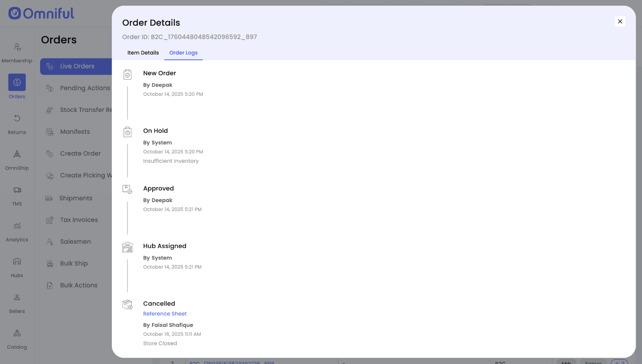Open the Shipments menu item
The width and height of the screenshot is (642, 364).
coord(76,198)
